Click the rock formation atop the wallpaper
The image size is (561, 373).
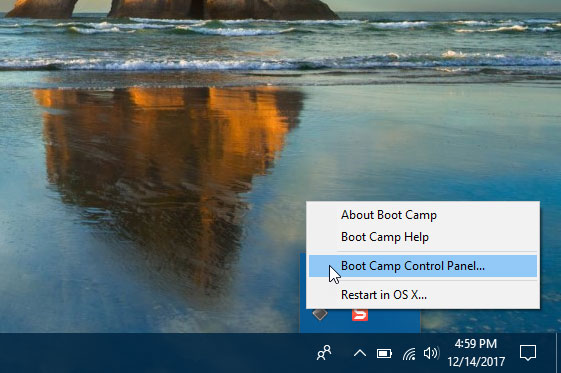tap(172, 9)
